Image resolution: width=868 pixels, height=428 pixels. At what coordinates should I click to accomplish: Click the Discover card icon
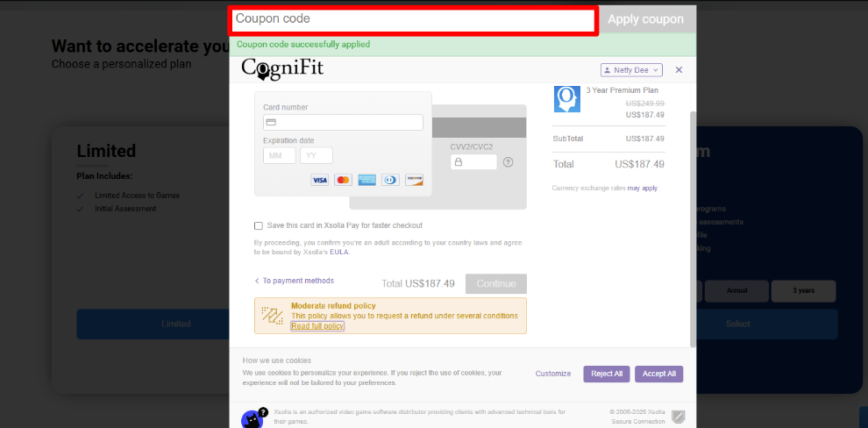414,180
